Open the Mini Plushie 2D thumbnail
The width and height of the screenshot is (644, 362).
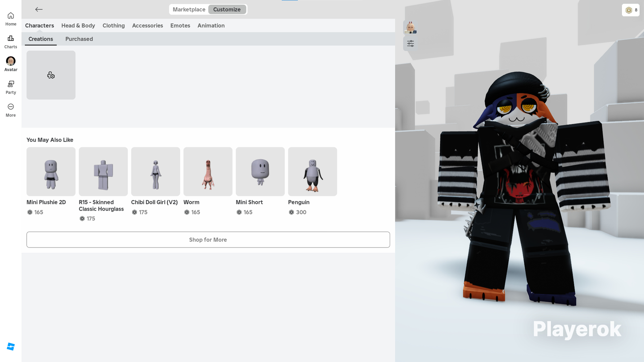click(x=51, y=172)
